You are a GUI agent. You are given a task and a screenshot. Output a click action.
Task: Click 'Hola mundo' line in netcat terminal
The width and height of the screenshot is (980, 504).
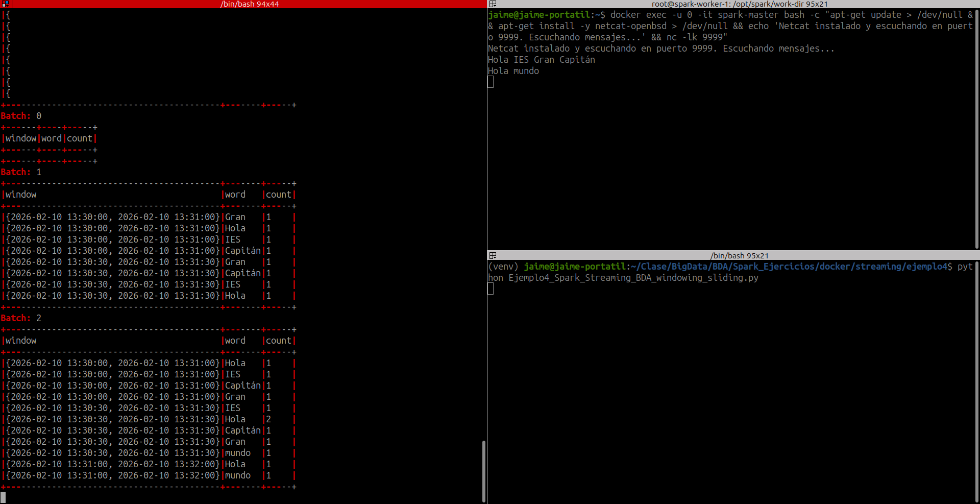[x=513, y=71]
